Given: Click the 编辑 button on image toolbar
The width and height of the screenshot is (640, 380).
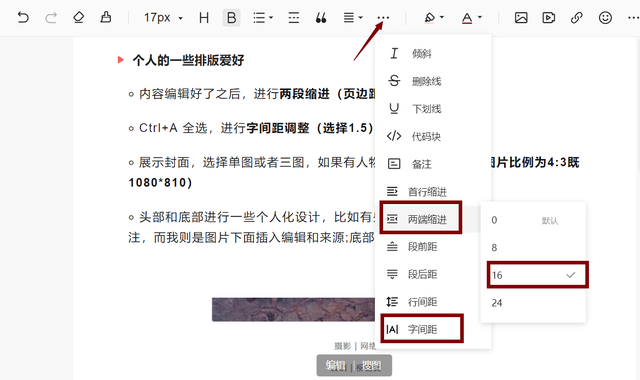Looking at the screenshot, I should point(336,366).
